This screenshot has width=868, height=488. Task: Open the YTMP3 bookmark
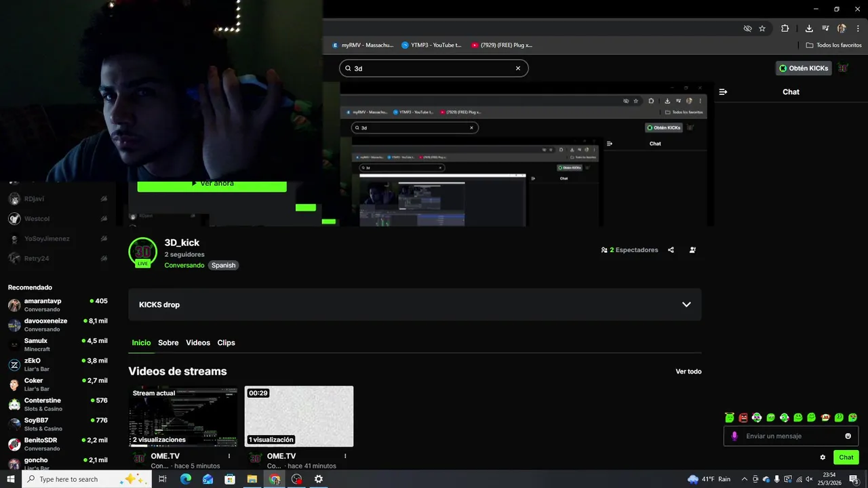431,45
